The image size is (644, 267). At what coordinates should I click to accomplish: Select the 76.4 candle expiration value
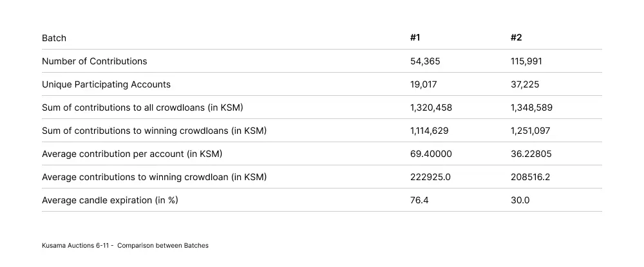419,200
